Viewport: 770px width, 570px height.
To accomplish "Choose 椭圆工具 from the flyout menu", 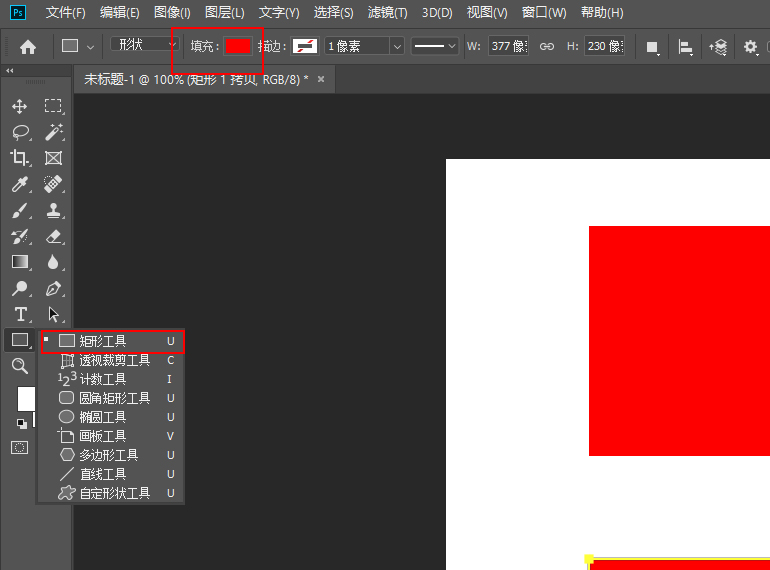I will (103, 417).
